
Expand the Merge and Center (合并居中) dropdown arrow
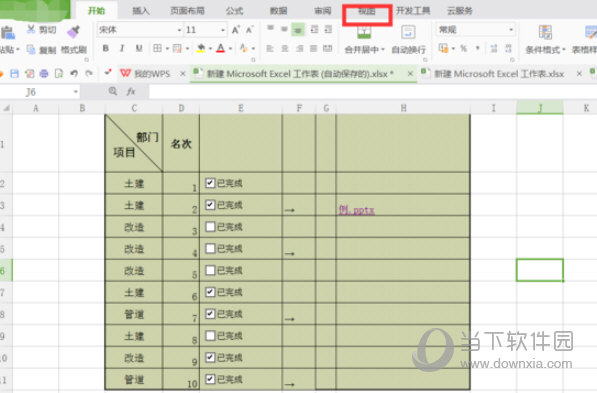[x=383, y=50]
